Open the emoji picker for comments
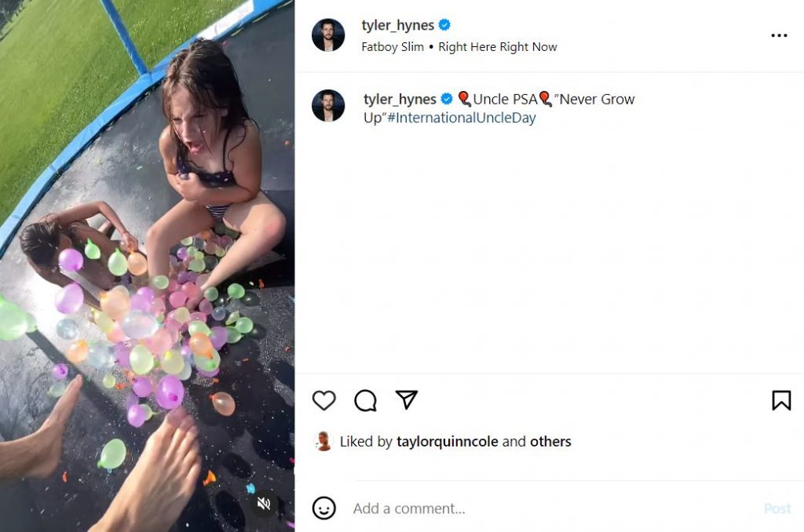The image size is (804, 532). tap(323, 508)
